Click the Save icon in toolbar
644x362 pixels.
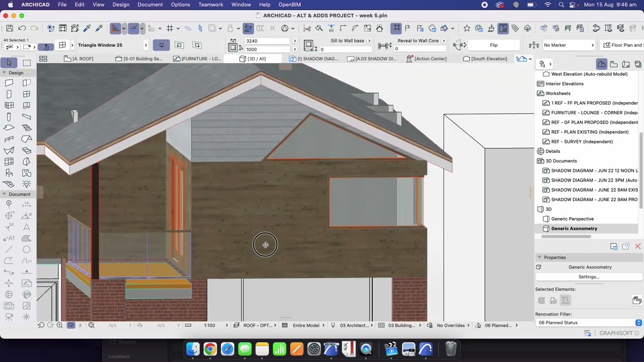coord(10,28)
